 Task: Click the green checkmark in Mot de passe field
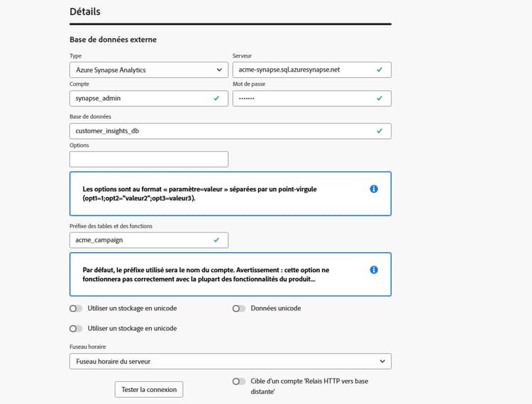(x=379, y=99)
